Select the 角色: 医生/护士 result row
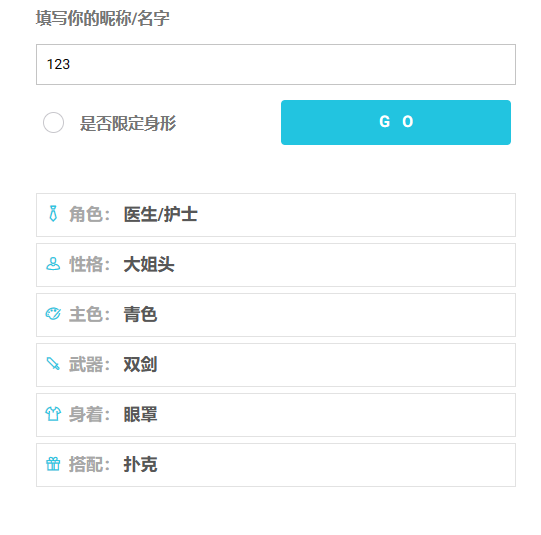 click(276, 215)
